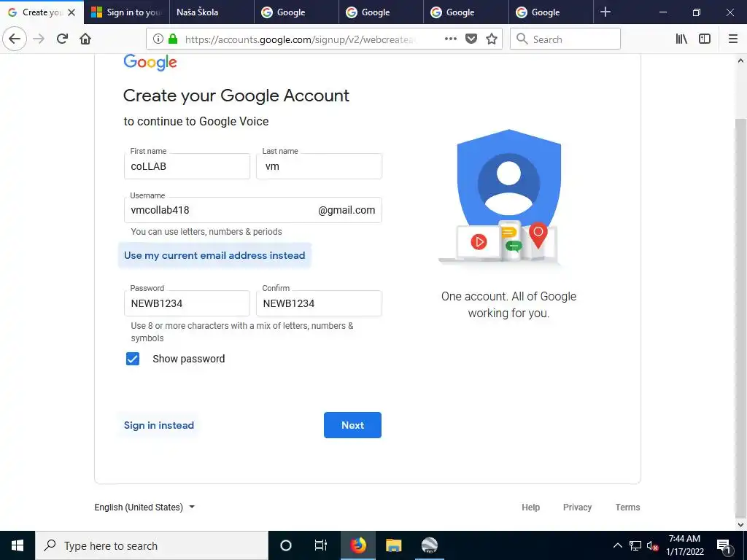
Task: Click the taskbar clock showing 7:44 AM
Action: 684,545
